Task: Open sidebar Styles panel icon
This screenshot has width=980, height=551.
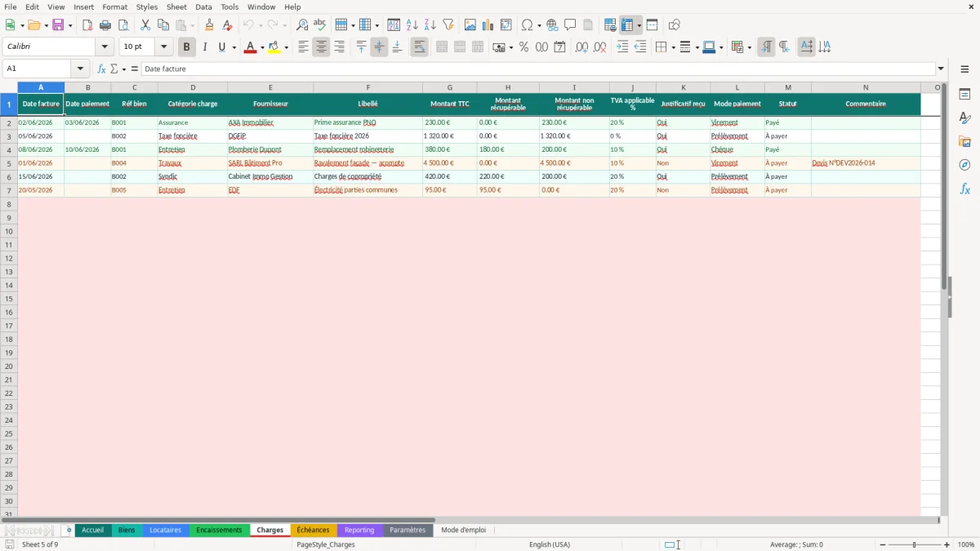Action: coord(964,118)
